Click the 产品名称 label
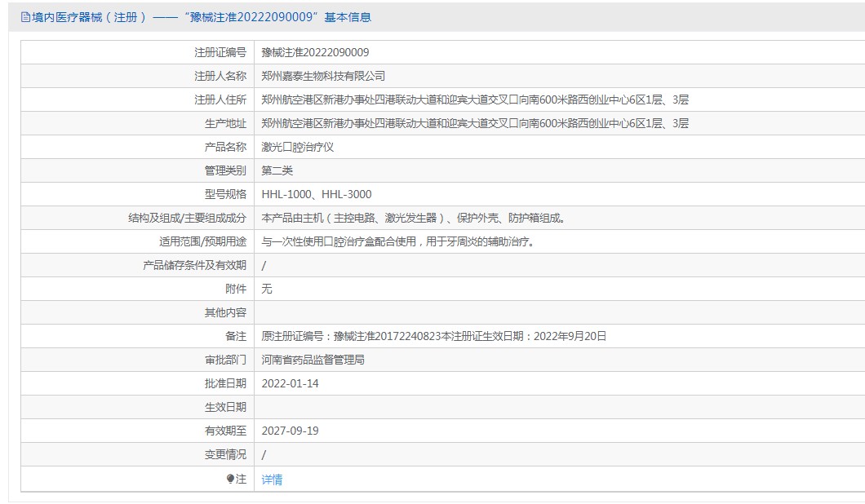865x504 pixels. 225,148
